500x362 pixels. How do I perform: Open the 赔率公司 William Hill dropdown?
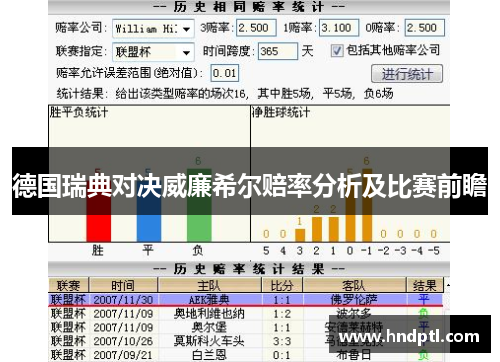pyautogui.click(x=153, y=29)
